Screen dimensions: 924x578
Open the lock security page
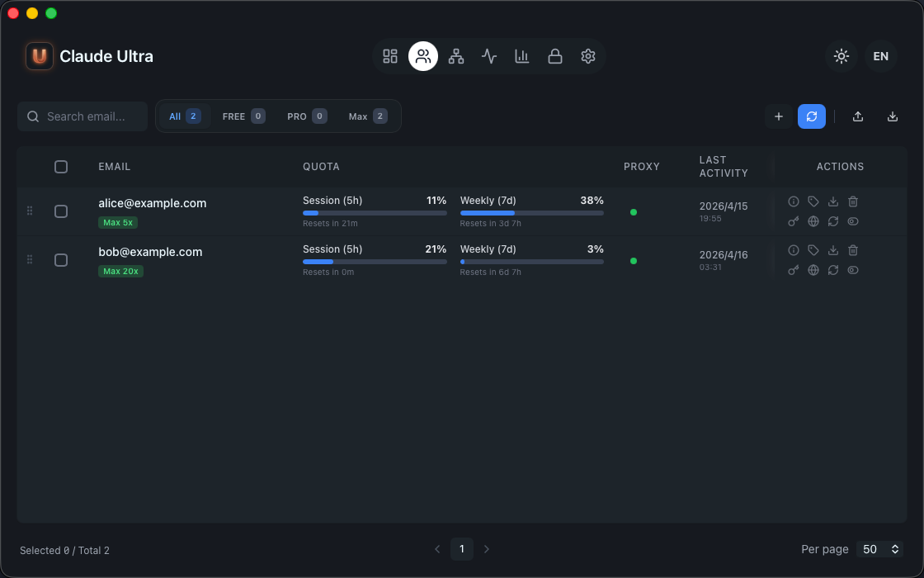[x=555, y=56]
